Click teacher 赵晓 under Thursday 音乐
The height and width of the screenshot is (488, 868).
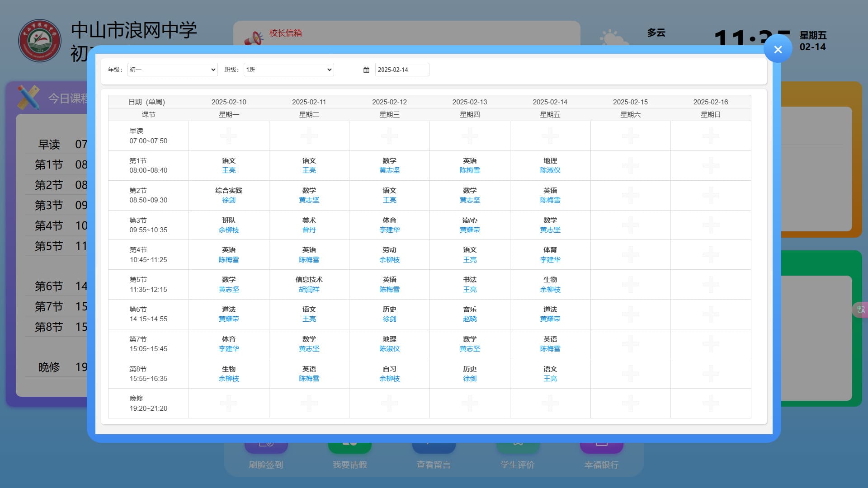pyautogui.click(x=470, y=319)
